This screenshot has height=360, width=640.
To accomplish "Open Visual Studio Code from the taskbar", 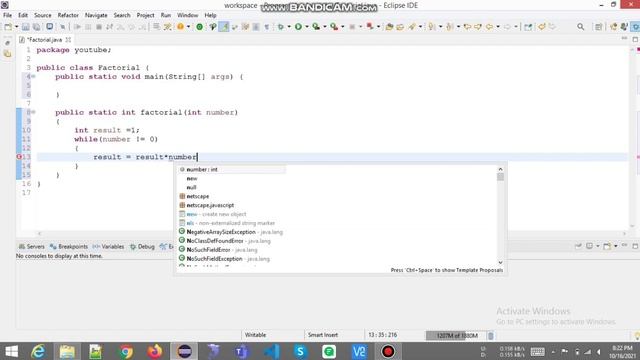I will pos(271,351).
